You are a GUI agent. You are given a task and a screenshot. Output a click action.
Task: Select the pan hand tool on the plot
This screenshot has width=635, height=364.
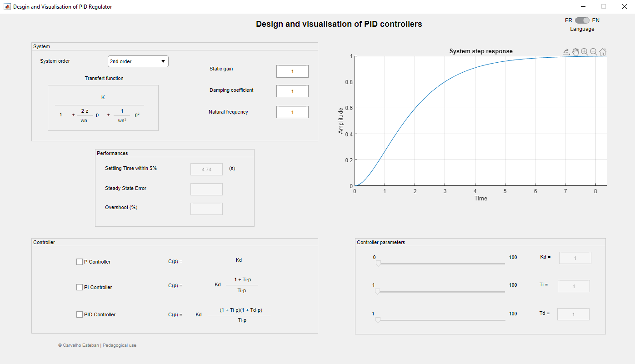click(x=575, y=52)
